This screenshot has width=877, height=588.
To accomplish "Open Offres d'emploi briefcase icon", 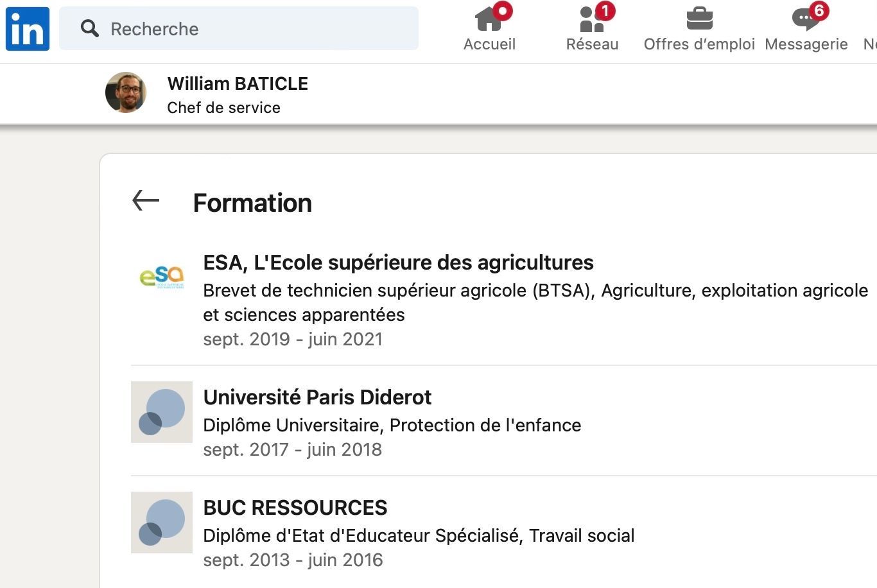I will (699, 19).
